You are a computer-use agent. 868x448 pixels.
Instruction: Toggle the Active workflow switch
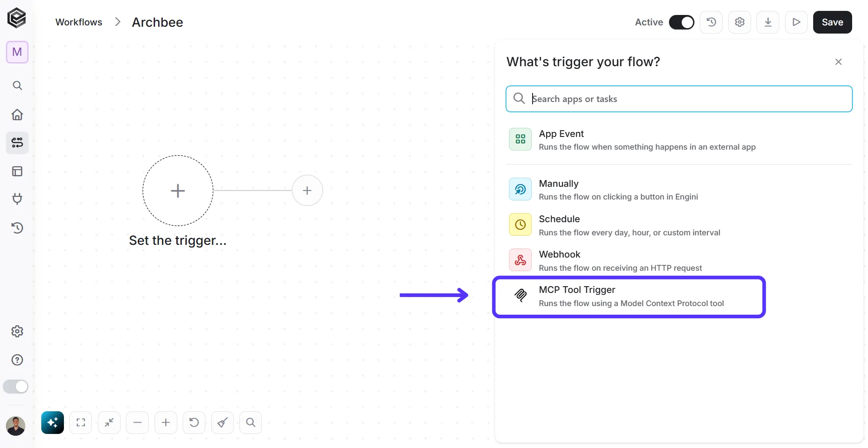click(681, 22)
